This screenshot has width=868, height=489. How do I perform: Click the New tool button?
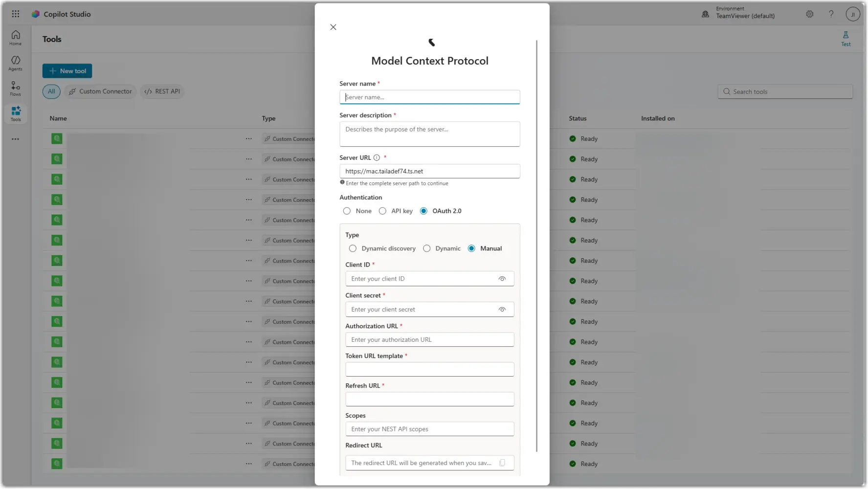pos(67,71)
